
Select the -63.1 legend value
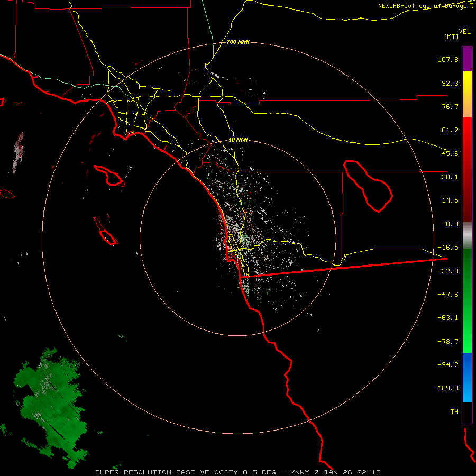tap(448, 318)
